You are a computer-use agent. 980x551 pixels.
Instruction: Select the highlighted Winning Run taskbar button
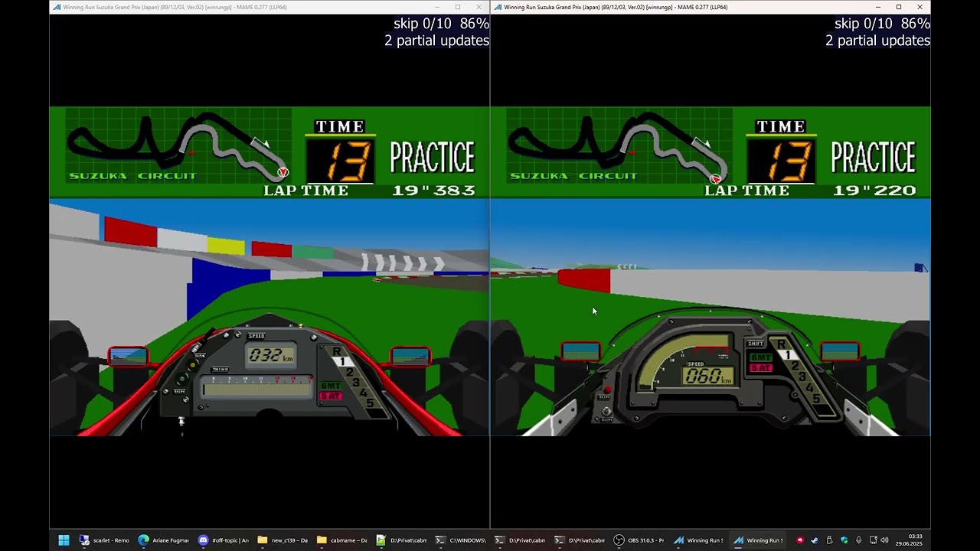point(759,540)
